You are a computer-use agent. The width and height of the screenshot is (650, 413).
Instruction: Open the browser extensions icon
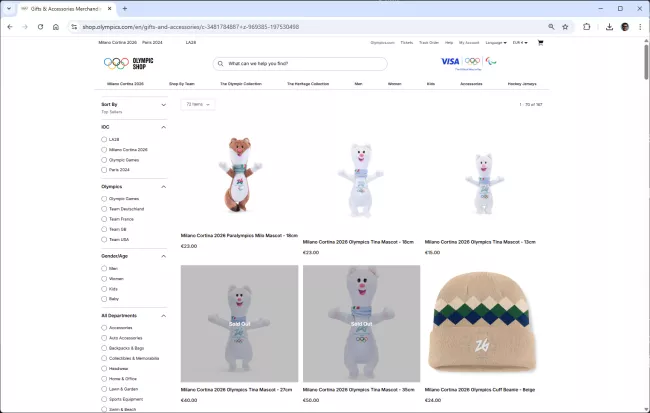(586, 27)
